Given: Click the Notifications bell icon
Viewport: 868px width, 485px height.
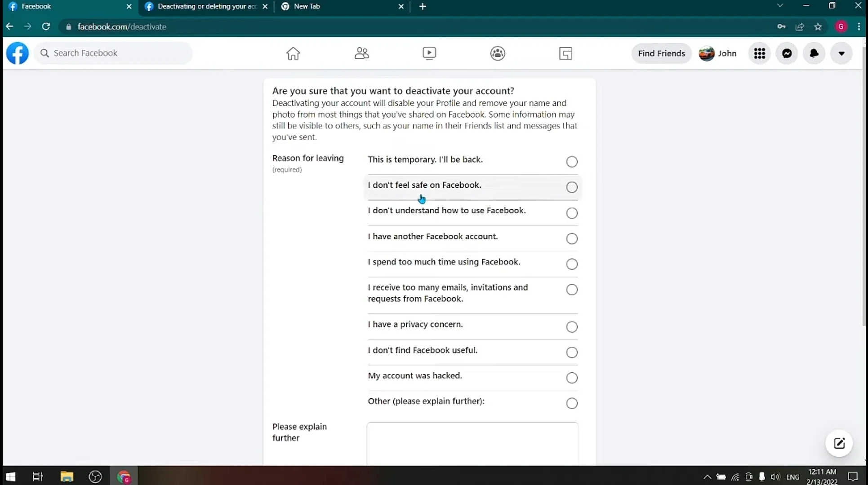Looking at the screenshot, I should [x=814, y=53].
